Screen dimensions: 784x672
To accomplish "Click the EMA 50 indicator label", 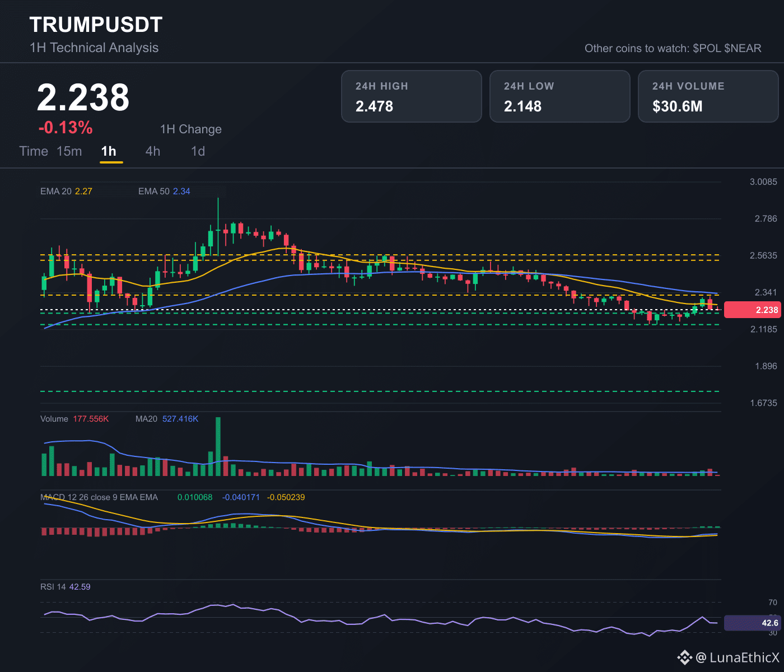I will [x=164, y=192].
